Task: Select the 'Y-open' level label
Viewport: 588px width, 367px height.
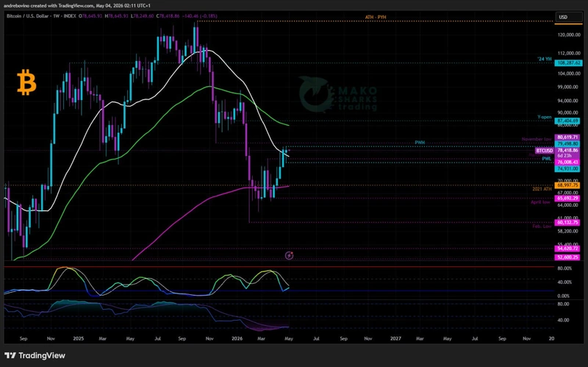Action: [x=545, y=117]
